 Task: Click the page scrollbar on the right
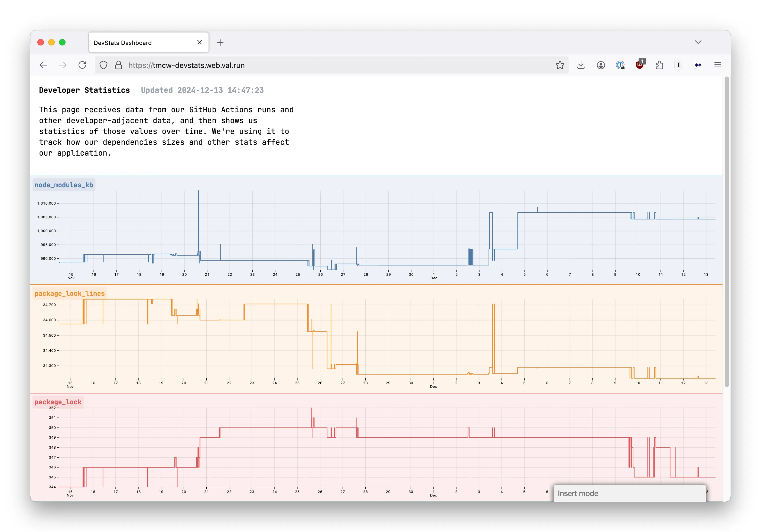(x=726, y=232)
